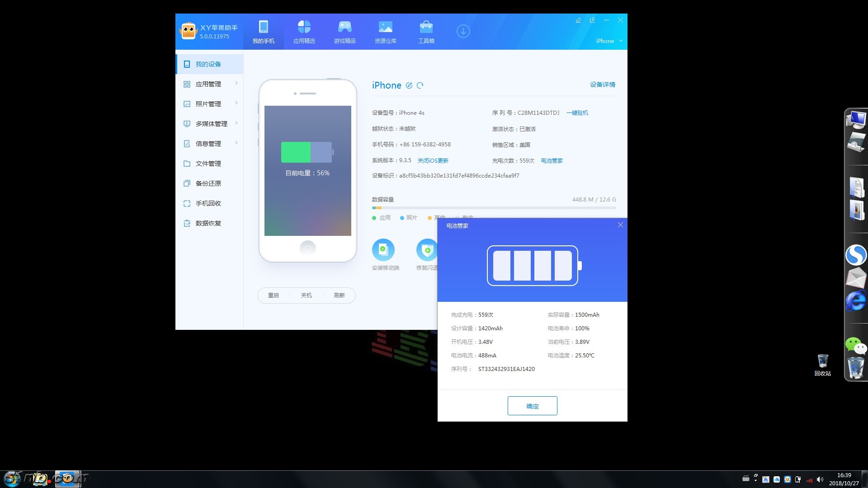Screen dimensions: 868x488
Task: Click the 安装移动端 install mobile icon
Action: 383,250
